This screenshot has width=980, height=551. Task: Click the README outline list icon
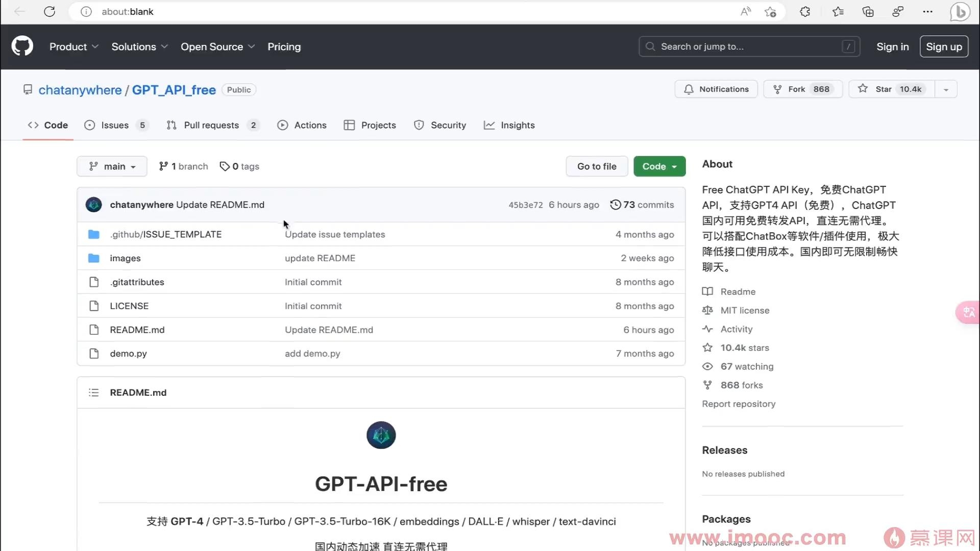tap(93, 392)
